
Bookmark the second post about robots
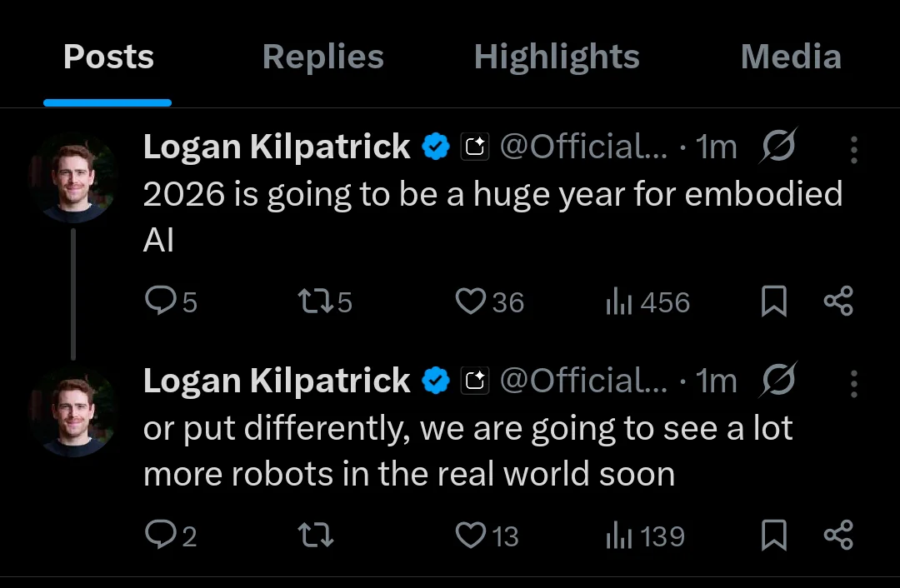[x=774, y=536]
